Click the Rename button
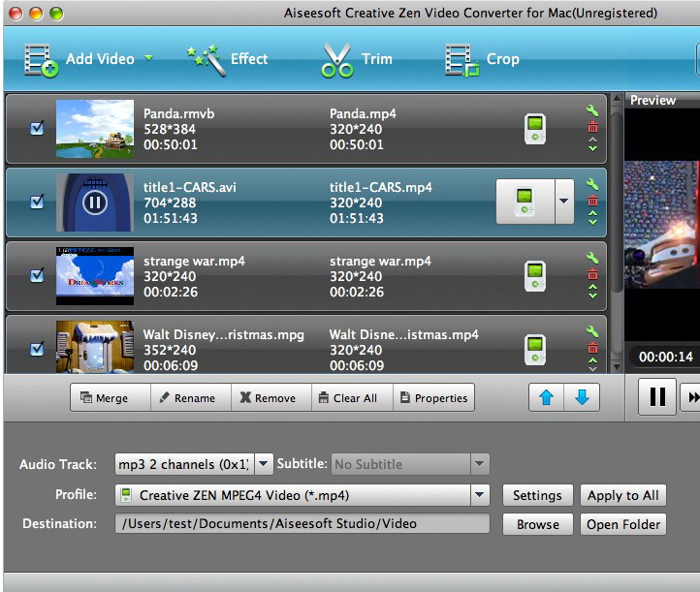The image size is (700, 592). click(191, 397)
